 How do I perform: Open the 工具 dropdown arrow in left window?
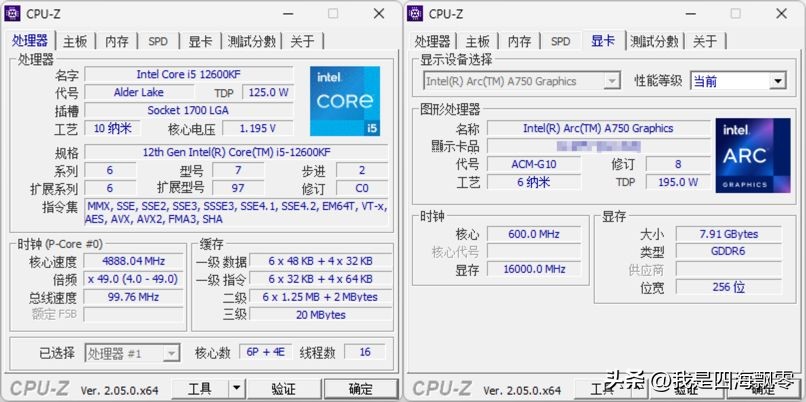click(236, 389)
